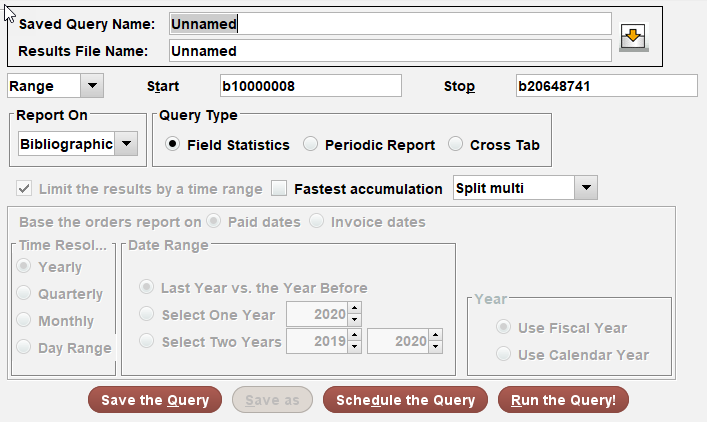Toggle Limit the results by a time range
Image resolution: width=707 pixels, height=422 pixels.
pyautogui.click(x=24, y=188)
